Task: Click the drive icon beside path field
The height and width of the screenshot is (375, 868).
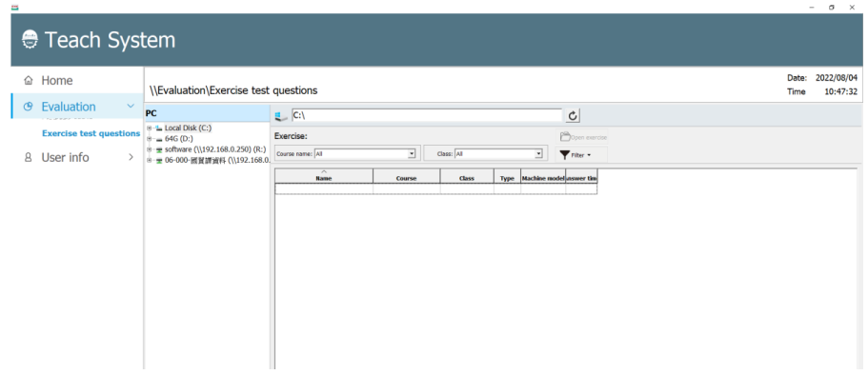Action: pos(281,115)
